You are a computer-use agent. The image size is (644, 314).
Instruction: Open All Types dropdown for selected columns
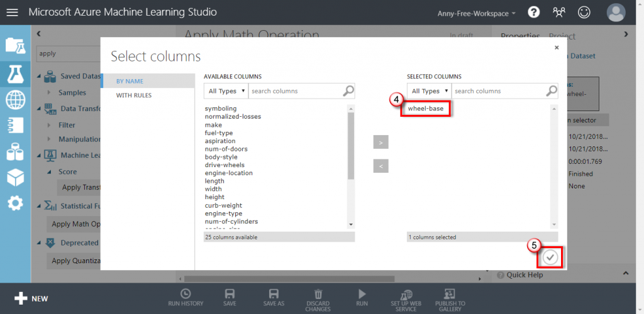(x=429, y=91)
